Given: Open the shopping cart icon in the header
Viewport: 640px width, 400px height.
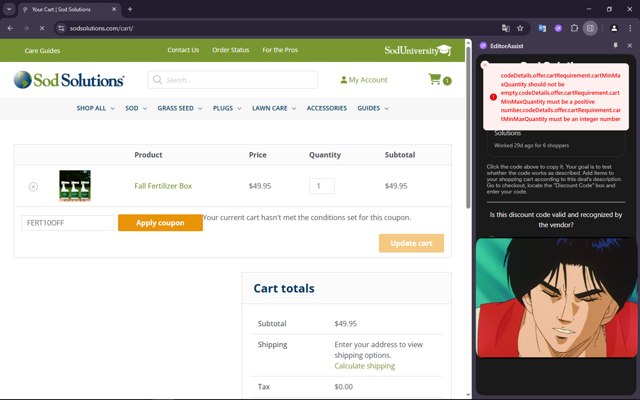Looking at the screenshot, I should coord(435,79).
